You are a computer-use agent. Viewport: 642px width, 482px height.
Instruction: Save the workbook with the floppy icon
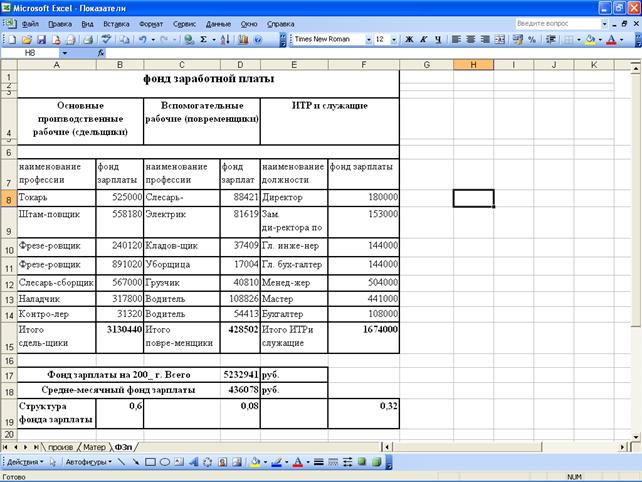pos(41,40)
